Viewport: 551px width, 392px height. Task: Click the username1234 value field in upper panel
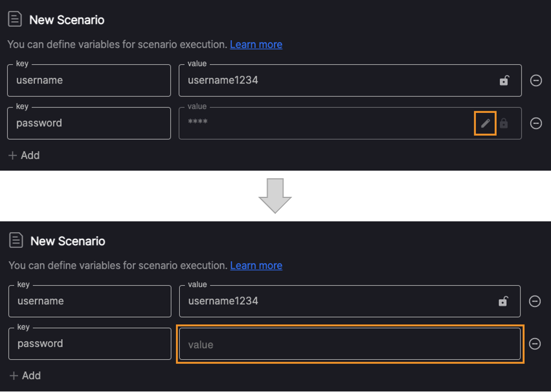point(350,81)
